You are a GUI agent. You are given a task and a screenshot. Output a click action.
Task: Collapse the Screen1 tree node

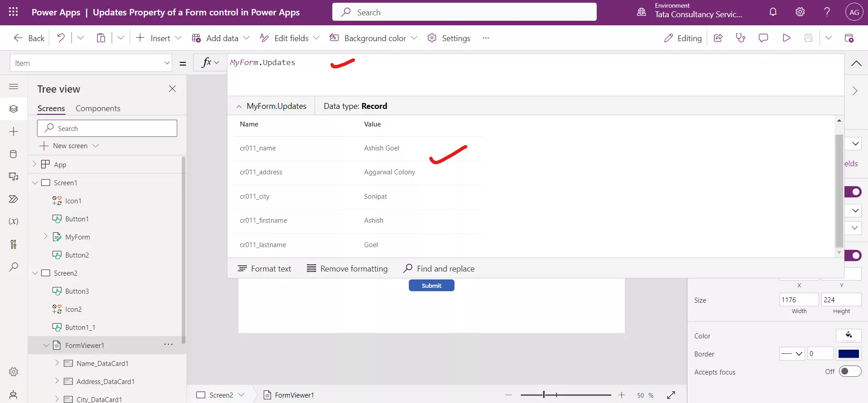click(x=35, y=183)
